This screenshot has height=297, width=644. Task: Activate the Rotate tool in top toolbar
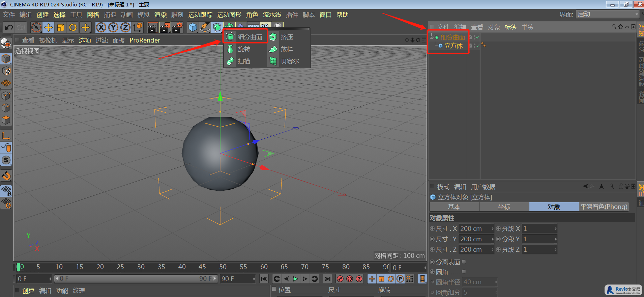click(x=73, y=27)
